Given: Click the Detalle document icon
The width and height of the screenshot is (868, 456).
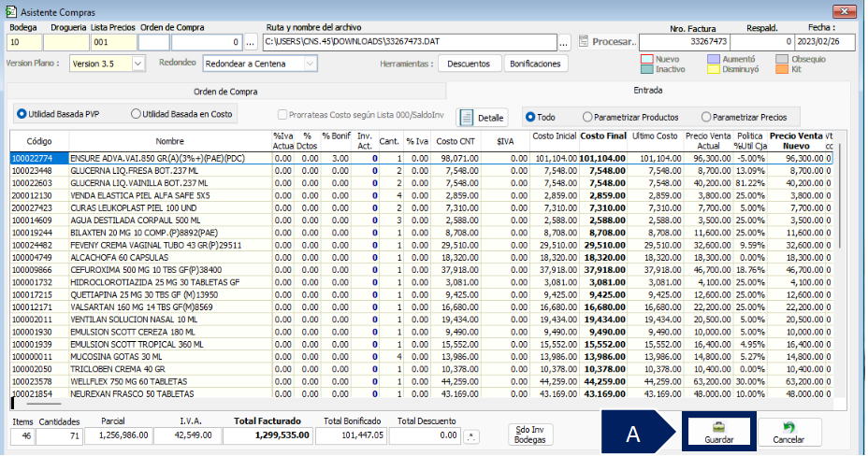Looking at the screenshot, I should point(467,117).
